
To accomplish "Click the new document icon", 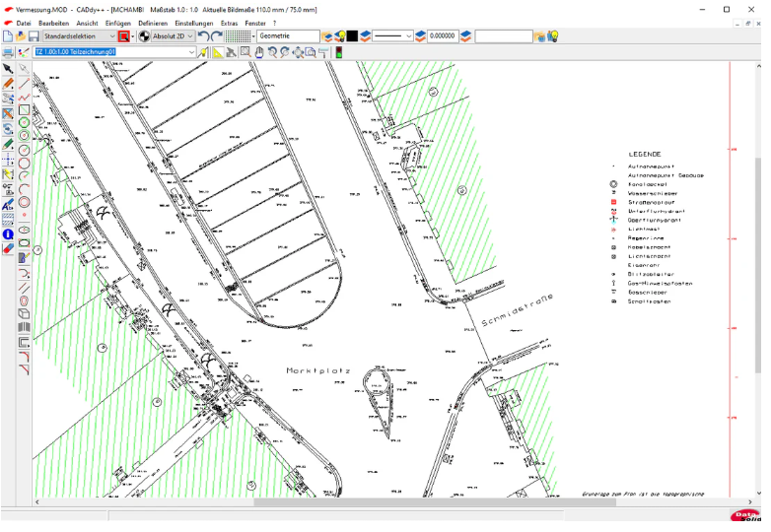I will point(8,36).
